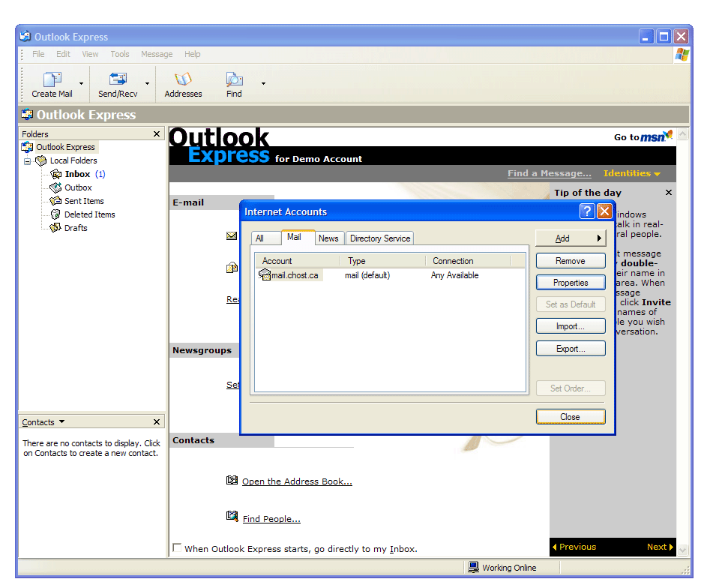
Task: Open the View menu
Action: [90, 54]
